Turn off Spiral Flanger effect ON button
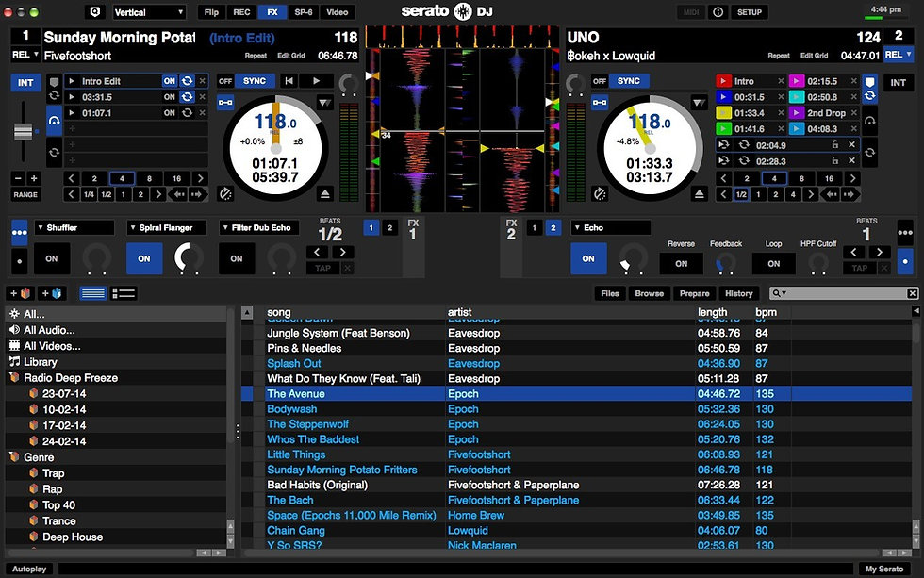Image resolution: width=924 pixels, height=578 pixels. click(x=144, y=258)
